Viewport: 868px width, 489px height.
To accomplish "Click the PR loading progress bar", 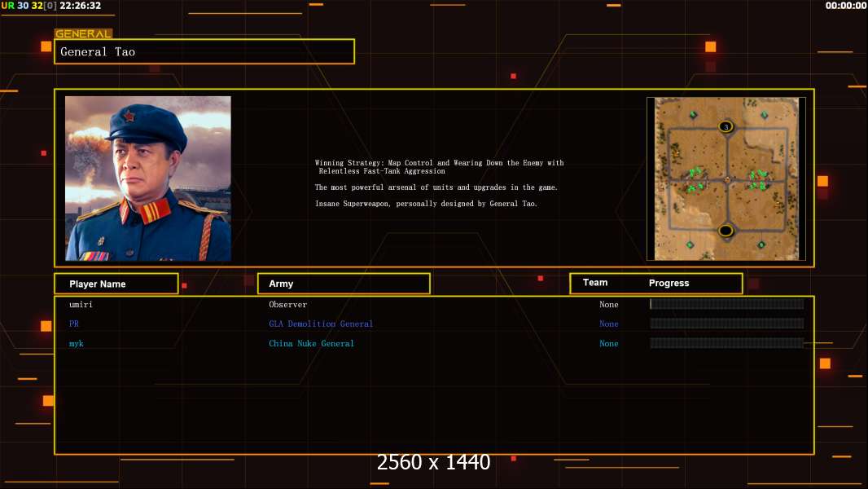I will (727, 324).
